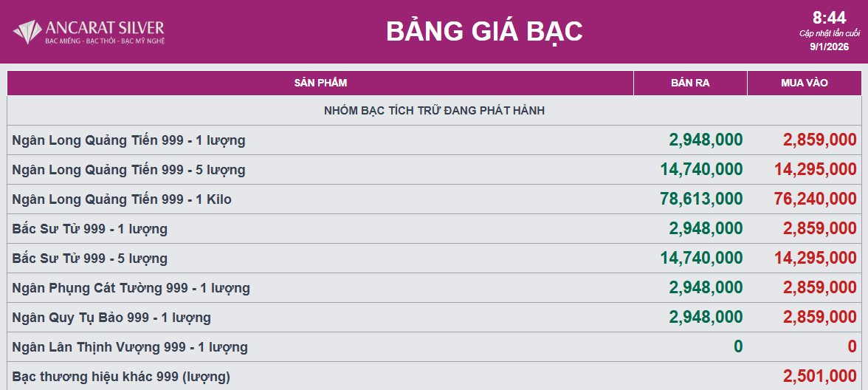Click the MUA VÀO column header
The image size is (868, 390).
804,83
